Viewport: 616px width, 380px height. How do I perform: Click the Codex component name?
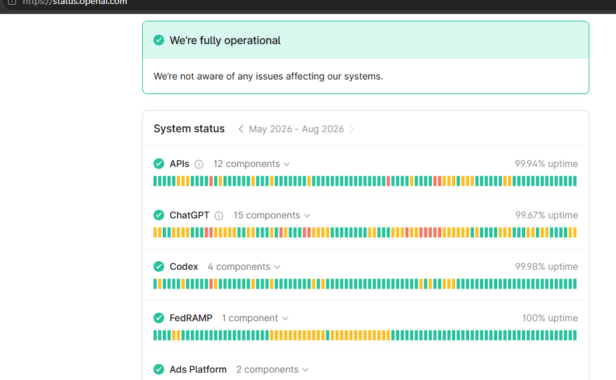click(183, 266)
